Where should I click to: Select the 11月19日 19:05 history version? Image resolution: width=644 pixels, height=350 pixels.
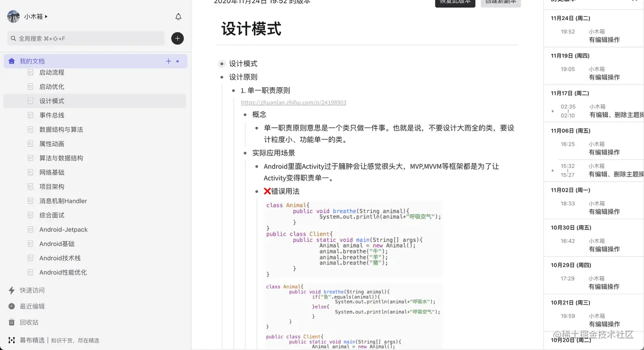pyautogui.click(x=594, y=73)
